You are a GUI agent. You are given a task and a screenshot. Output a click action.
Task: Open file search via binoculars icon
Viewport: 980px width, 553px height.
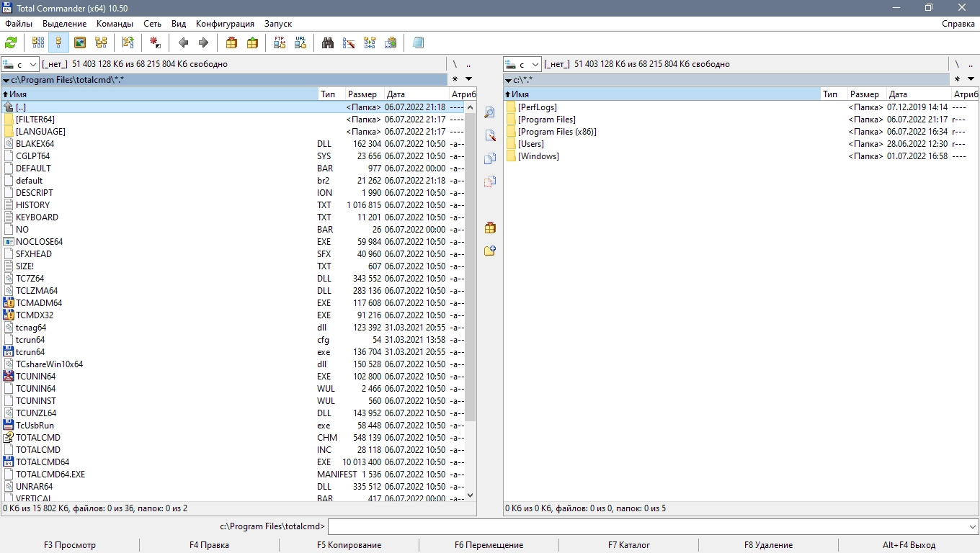pos(328,42)
